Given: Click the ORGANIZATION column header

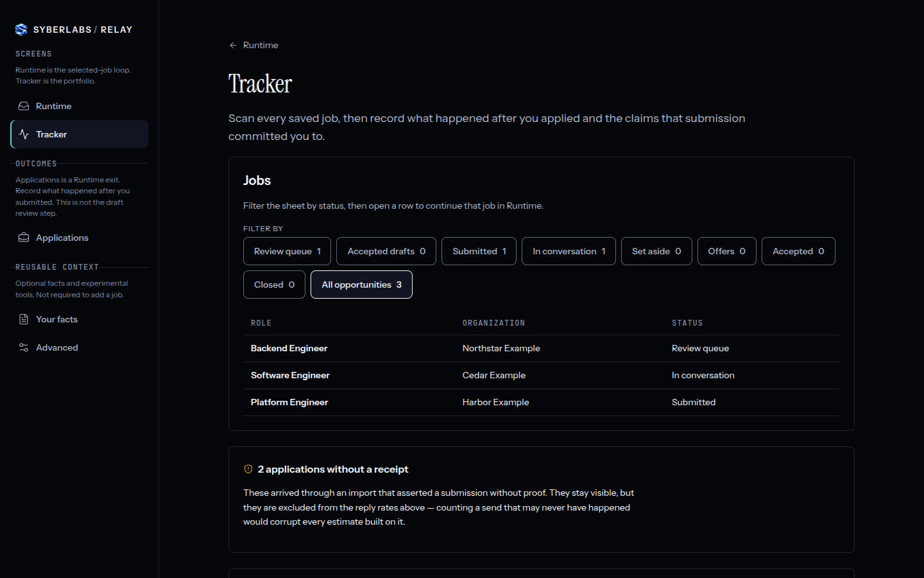Looking at the screenshot, I should coord(493,323).
